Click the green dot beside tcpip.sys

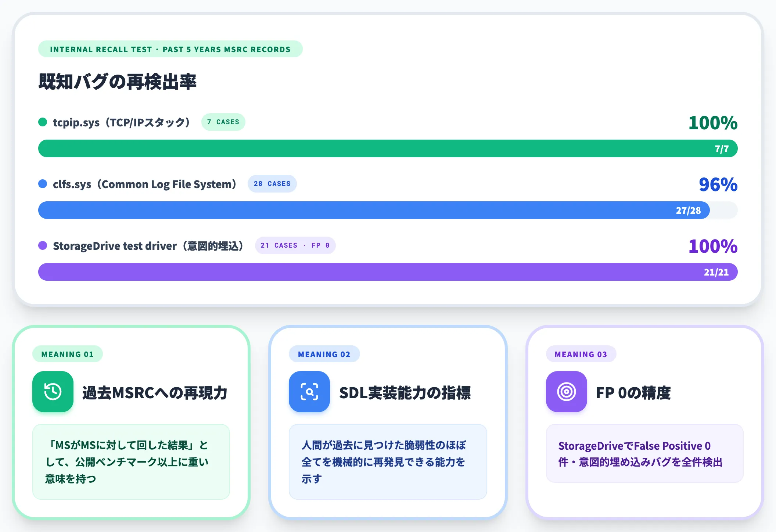click(43, 122)
